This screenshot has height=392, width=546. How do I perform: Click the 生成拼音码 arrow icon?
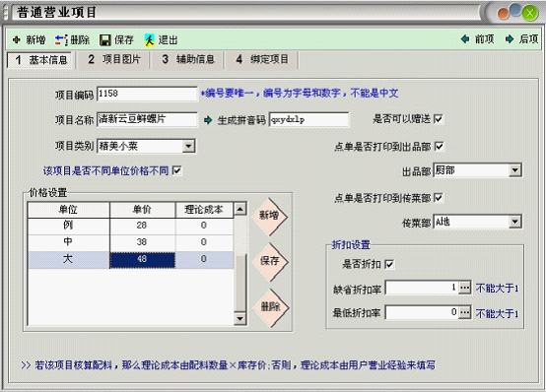(208, 120)
